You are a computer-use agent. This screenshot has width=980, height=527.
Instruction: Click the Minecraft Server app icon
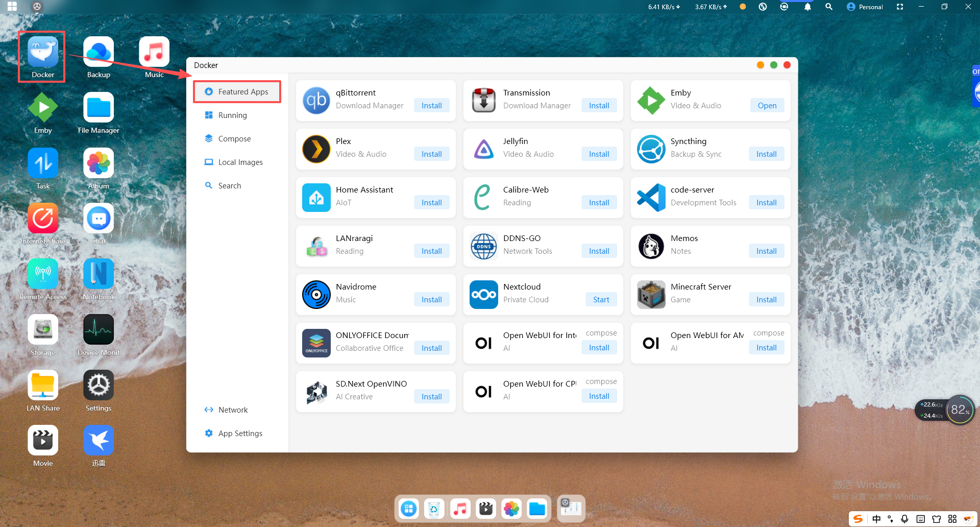pos(651,295)
